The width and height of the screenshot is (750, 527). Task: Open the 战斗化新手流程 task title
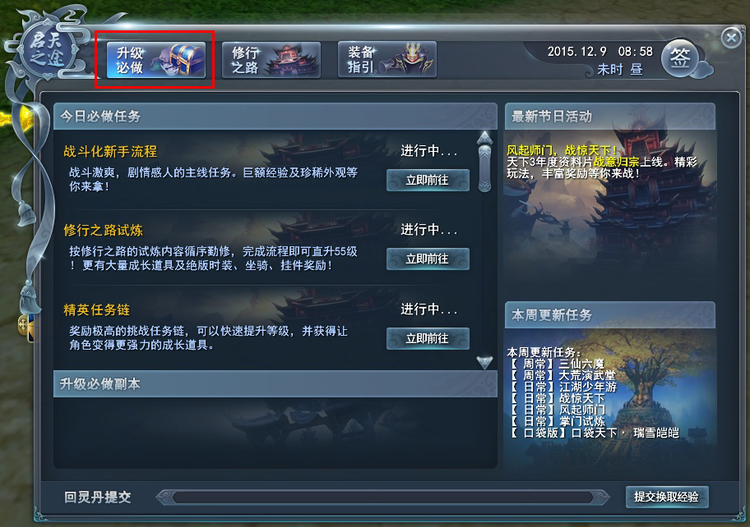[110, 152]
